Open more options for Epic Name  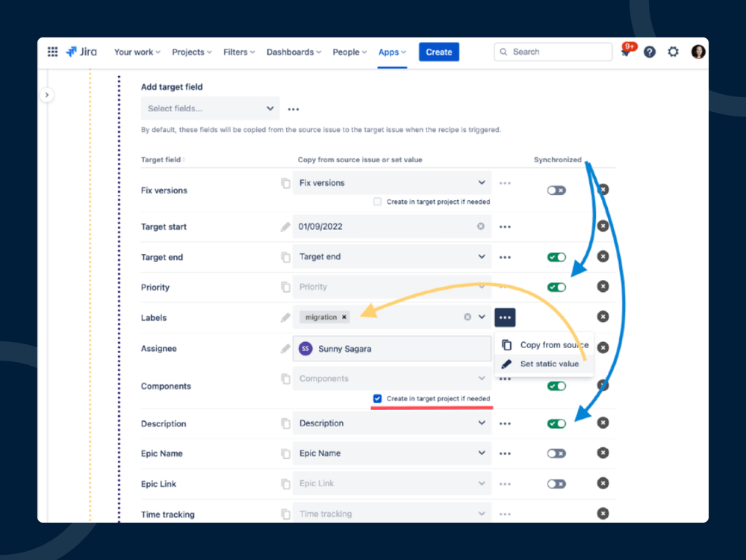point(505,453)
